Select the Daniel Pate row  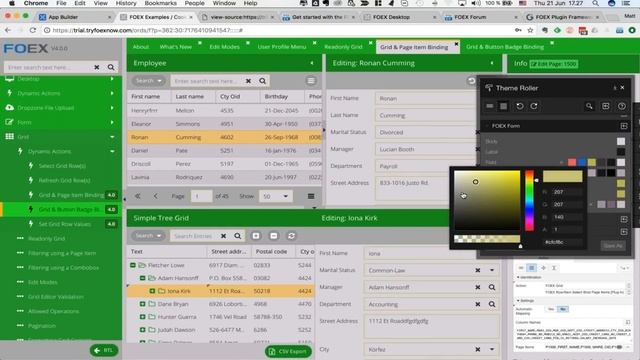pos(224,151)
